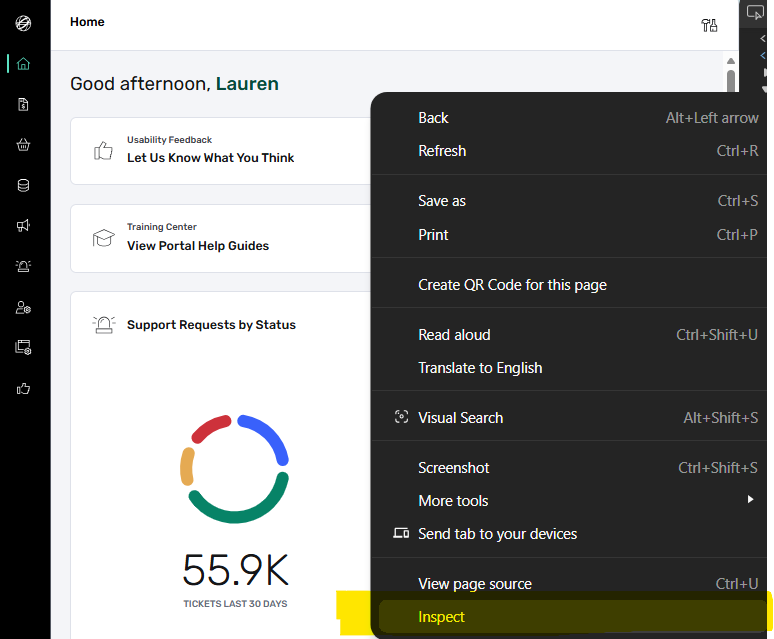The width and height of the screenshot is (774, 639).
Task: Click the page scrollbar up arrow
Action: 731,61
